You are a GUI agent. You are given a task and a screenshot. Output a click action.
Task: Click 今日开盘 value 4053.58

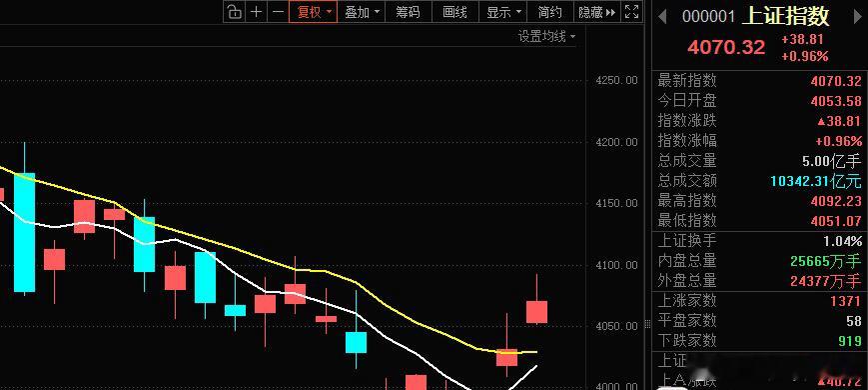pos(836,101)
